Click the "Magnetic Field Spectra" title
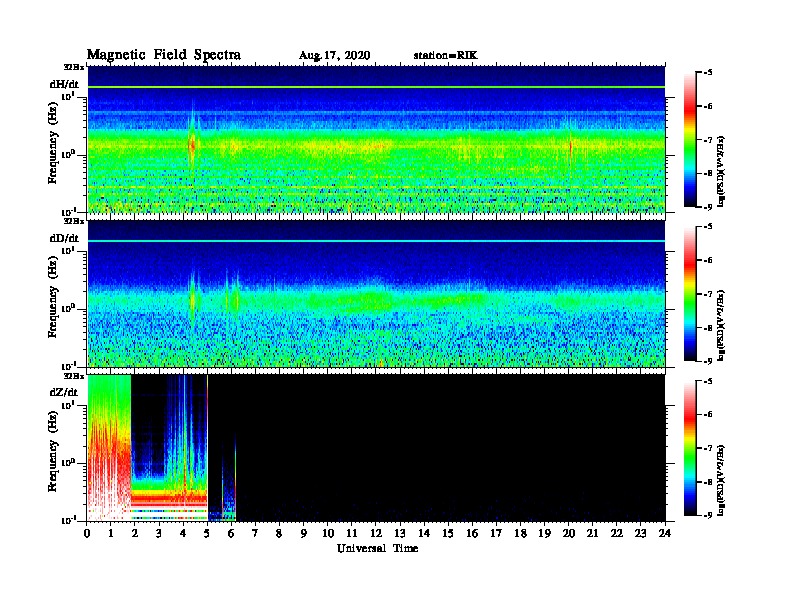The image size is (792, 612). click(x=164, y=55)
